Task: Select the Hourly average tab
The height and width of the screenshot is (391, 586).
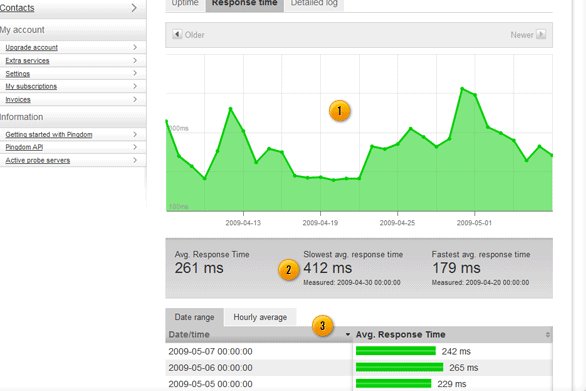Action: click(260, 317)
